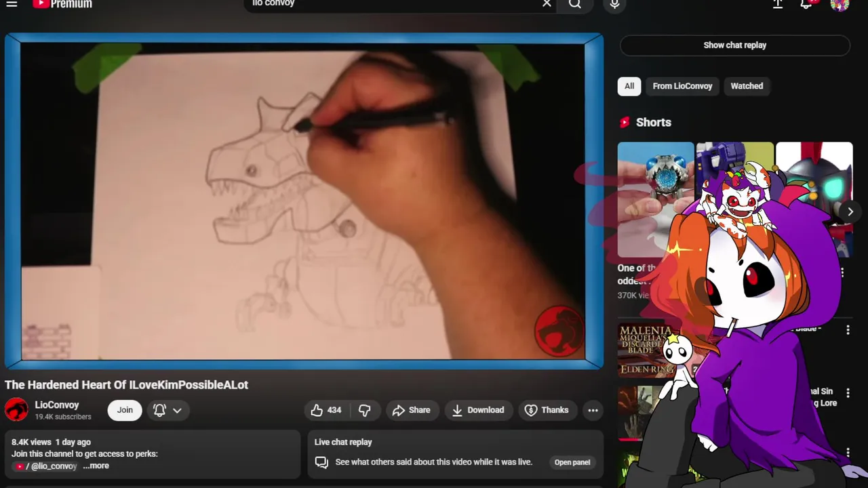Click the search magnifier button
The image size is (868, 488).
tap(575, 4)
